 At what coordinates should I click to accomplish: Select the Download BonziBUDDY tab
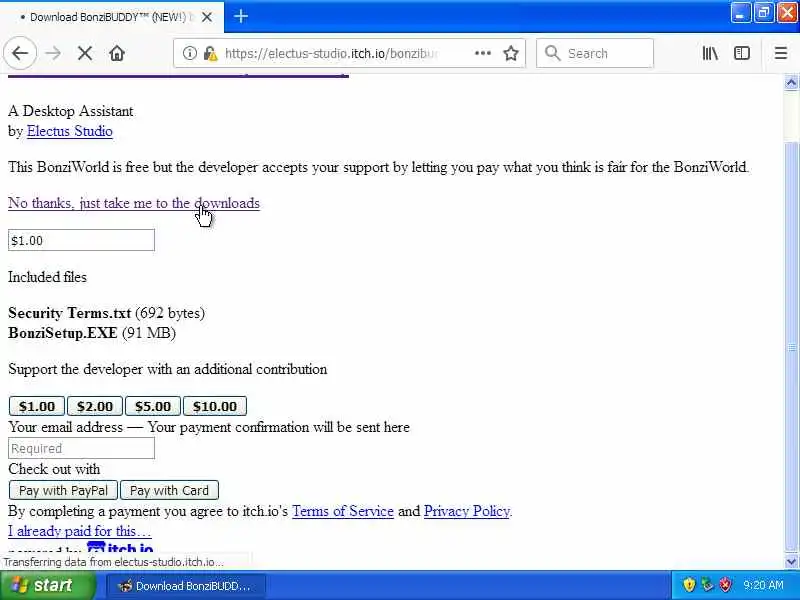pyautogui.click(x=112, y=17)
